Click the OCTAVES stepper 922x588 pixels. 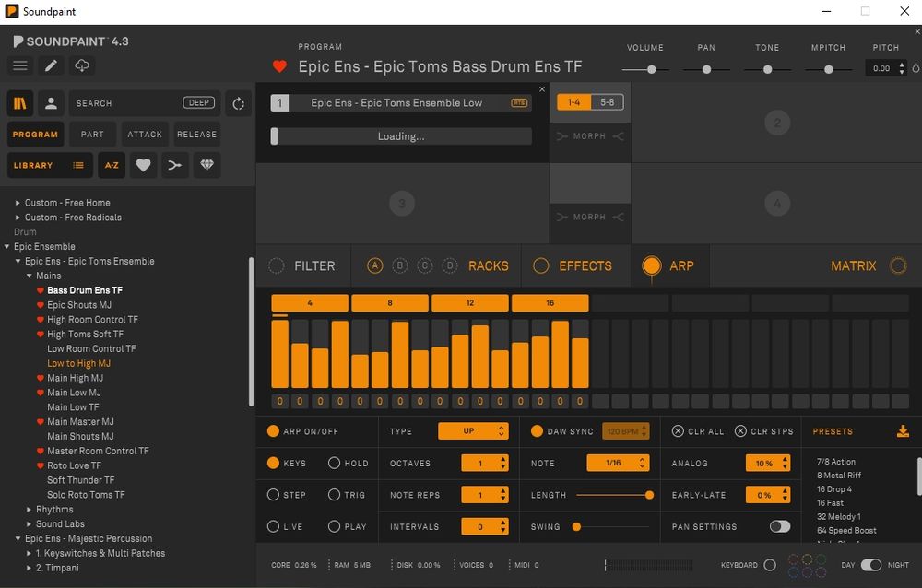485,463
